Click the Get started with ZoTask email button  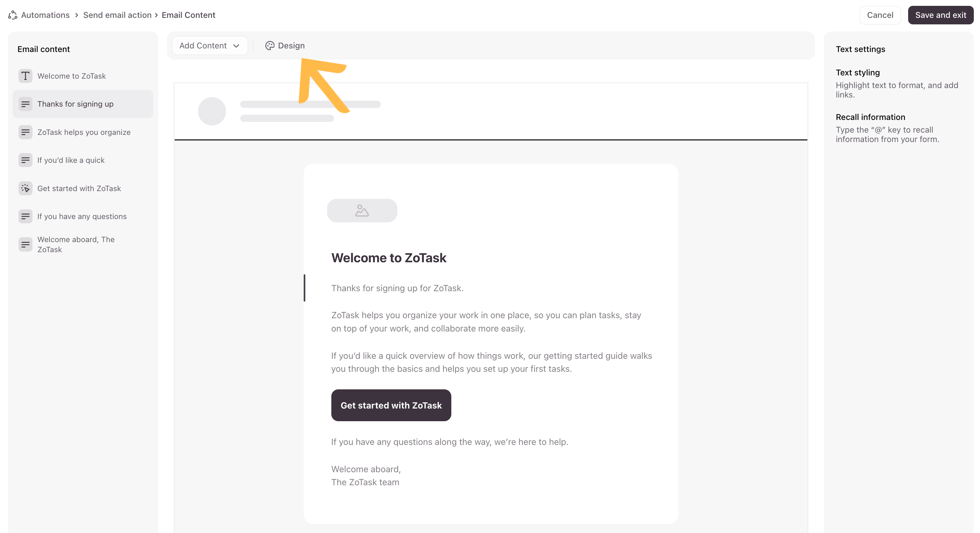[x=391, y=405]
